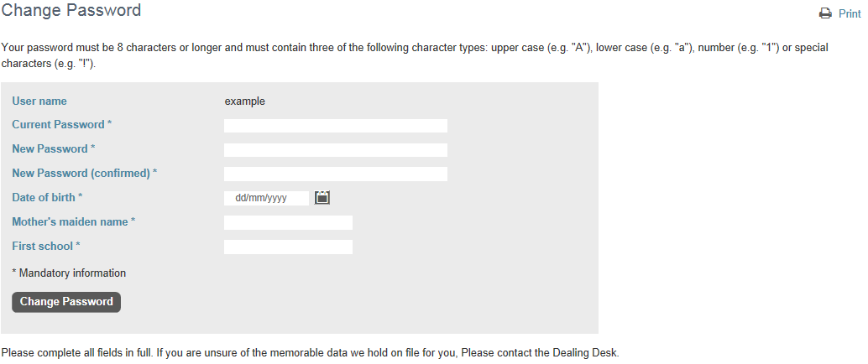Click the Date of birth label
This screenshot has width=868, height=364.
(x=48, y=197)
